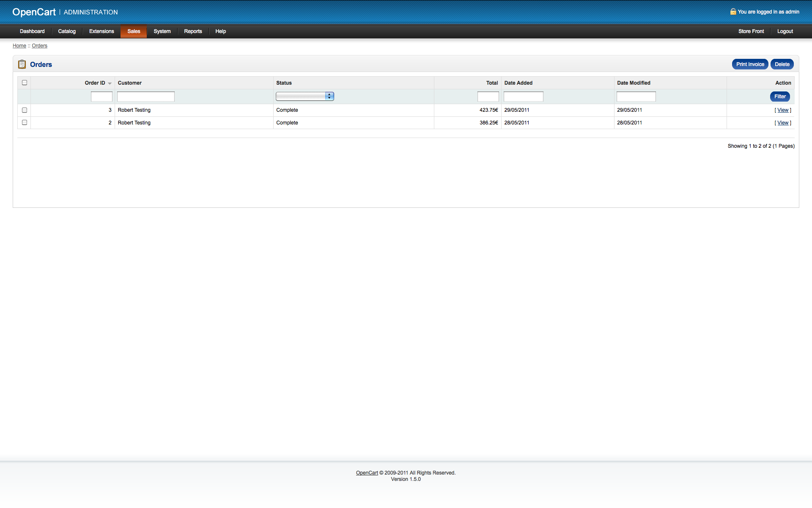Click Date Modified 29/05/2011 cell
This screenshot has height=508, width=812.
click(x=629, y=110)
